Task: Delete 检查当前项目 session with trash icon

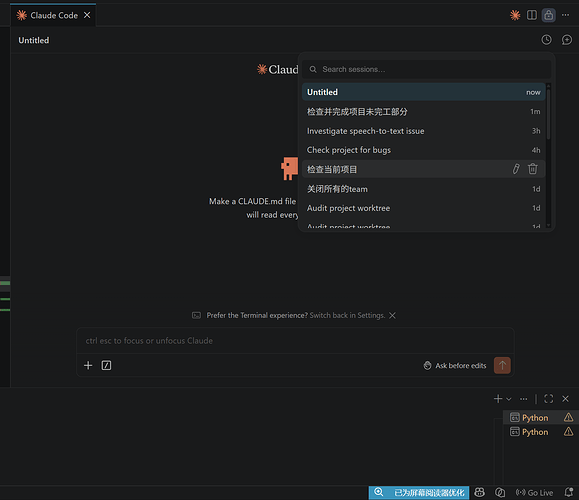Action: (x=532, y=169)
